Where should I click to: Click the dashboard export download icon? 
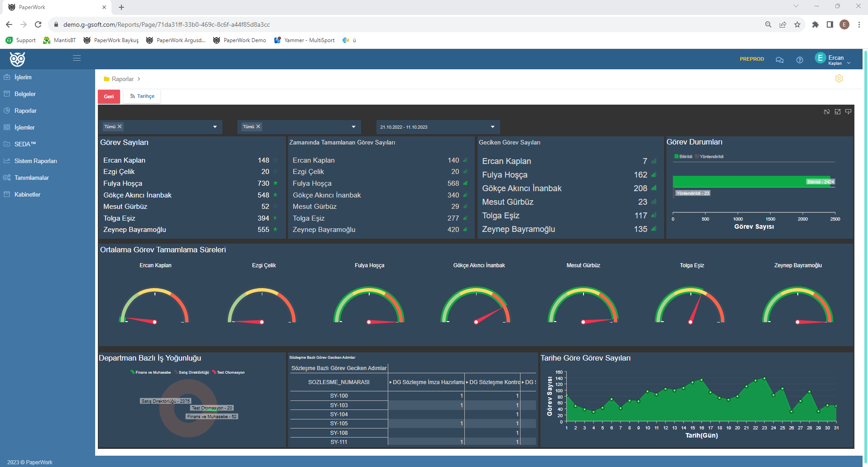click(x=848, y=111)
